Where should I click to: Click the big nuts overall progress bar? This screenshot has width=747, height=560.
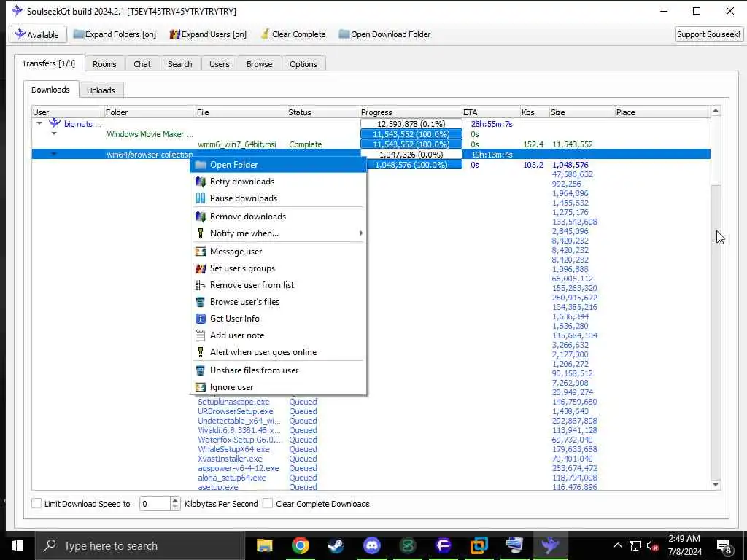(x=411, y=124)
